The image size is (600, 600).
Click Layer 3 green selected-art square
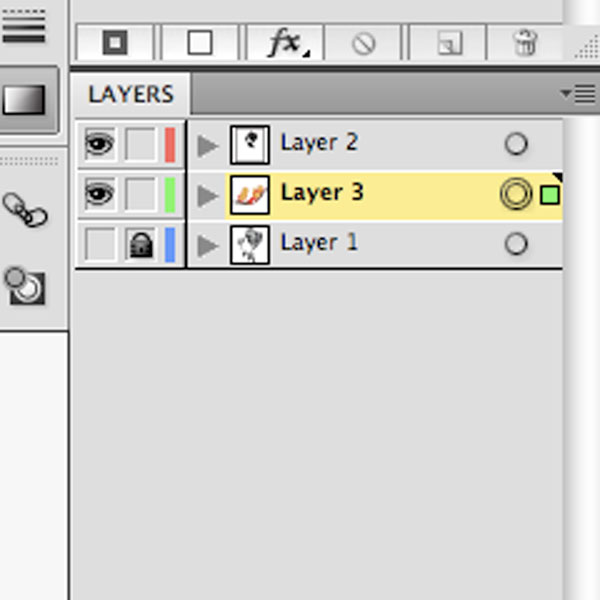tap(550, 194)
